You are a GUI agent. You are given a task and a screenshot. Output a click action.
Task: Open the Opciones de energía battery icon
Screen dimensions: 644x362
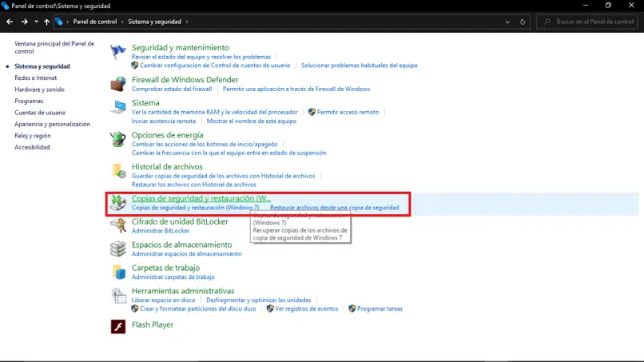coord(118,139)
